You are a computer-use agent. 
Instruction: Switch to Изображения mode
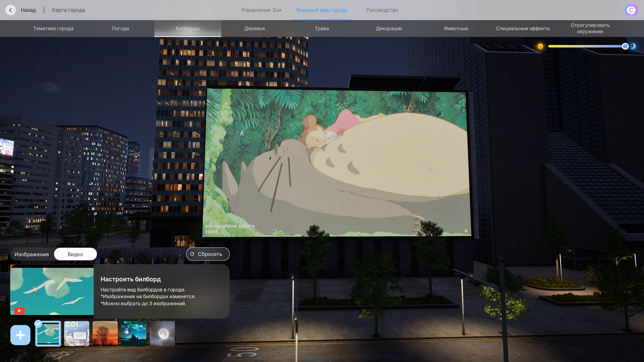(32, 254)
